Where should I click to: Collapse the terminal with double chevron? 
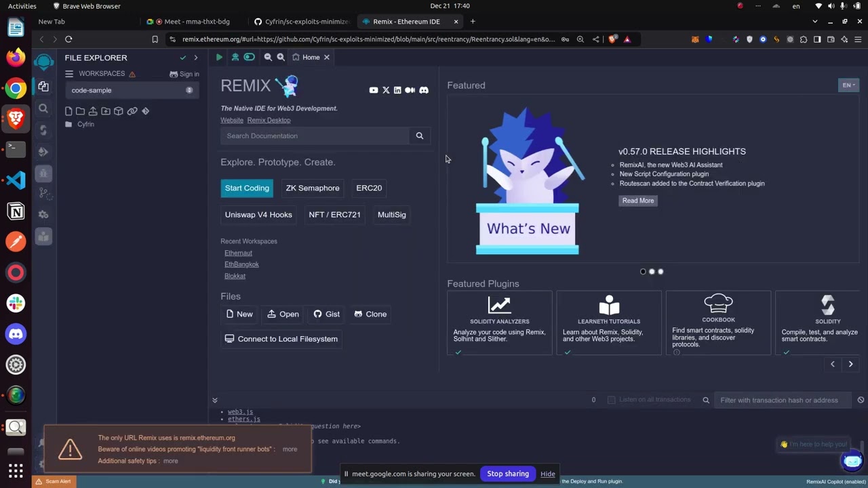click(215, 401)
